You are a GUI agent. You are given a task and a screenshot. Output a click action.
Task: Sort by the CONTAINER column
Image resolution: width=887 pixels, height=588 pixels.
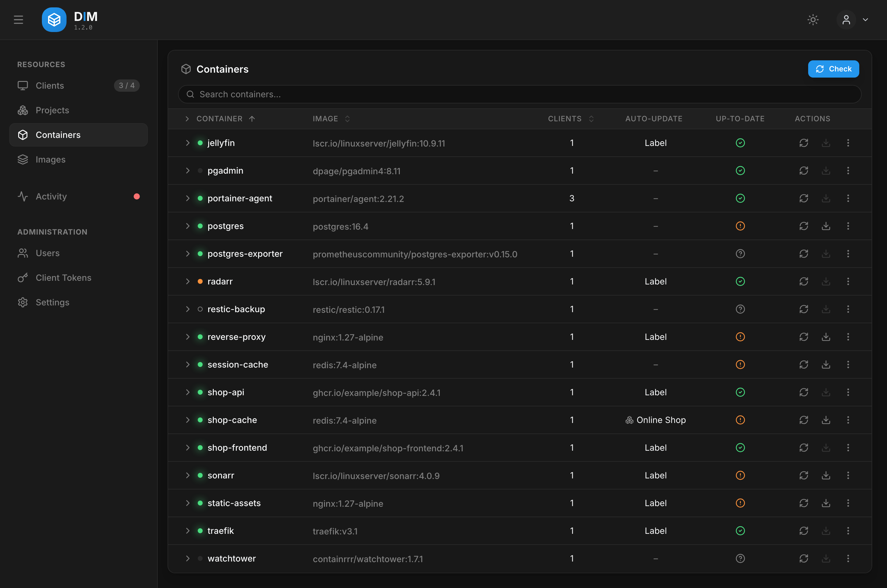click(x=226, y=119)
